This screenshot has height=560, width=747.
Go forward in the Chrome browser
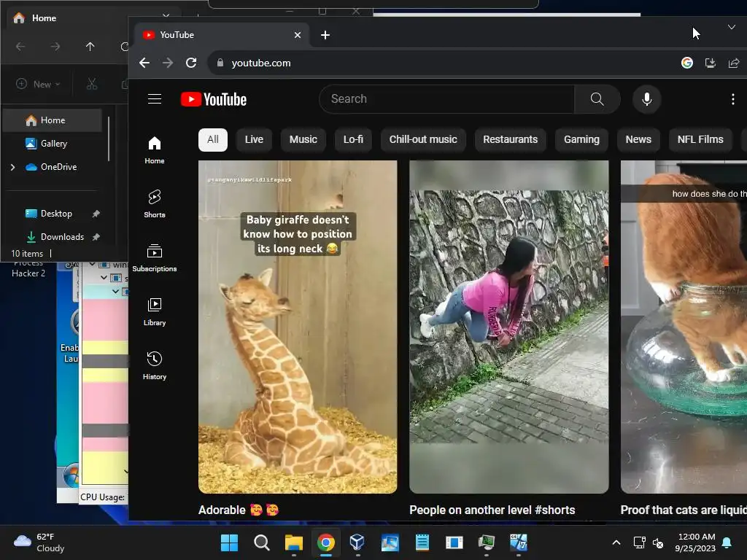168,63
